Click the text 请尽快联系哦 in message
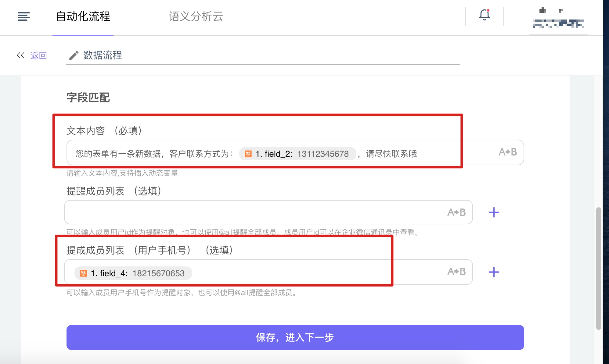Viewport: 609px width, 364px height. click(x=391, y=154)
